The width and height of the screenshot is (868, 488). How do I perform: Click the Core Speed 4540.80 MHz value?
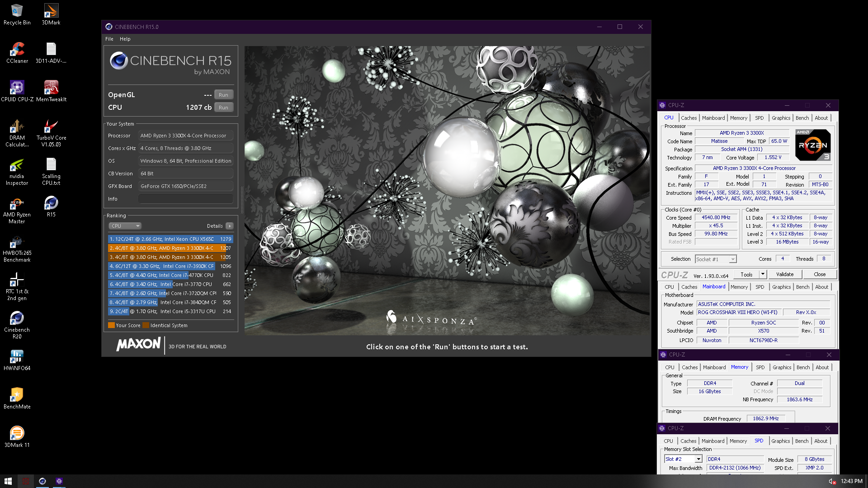[x=716, y=218]
